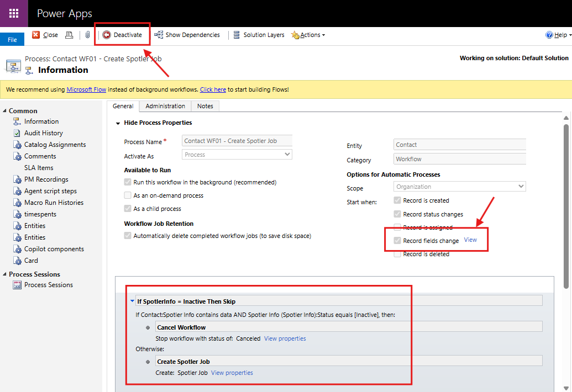Image resolution: width=572 pixels, height=392 pixels.
Task: Click the Audit History icon
Action: pyautogui.click(x=17, y=133)
